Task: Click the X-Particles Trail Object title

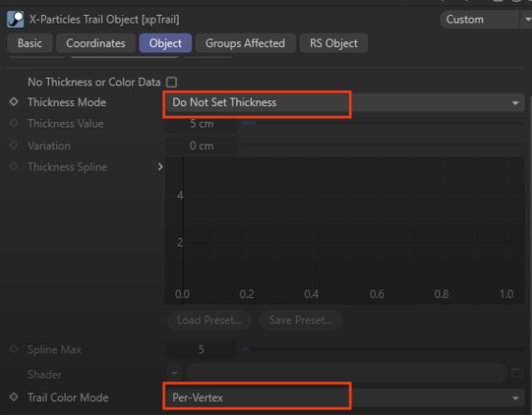Action: [104, 20]
